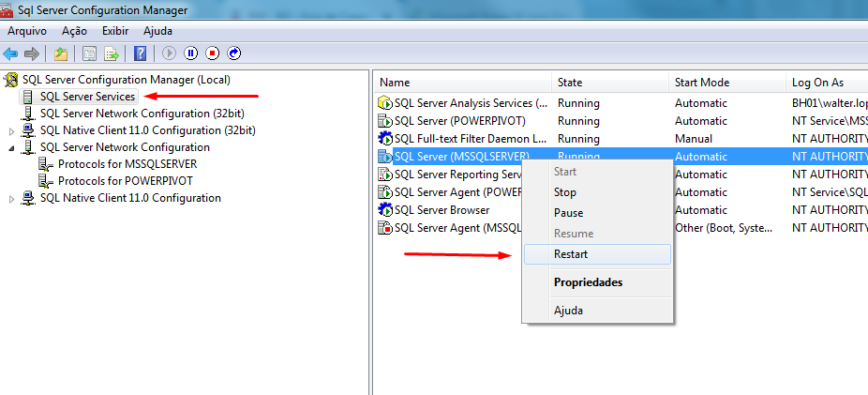Choose Pause in the context menu

coord(597,213)
